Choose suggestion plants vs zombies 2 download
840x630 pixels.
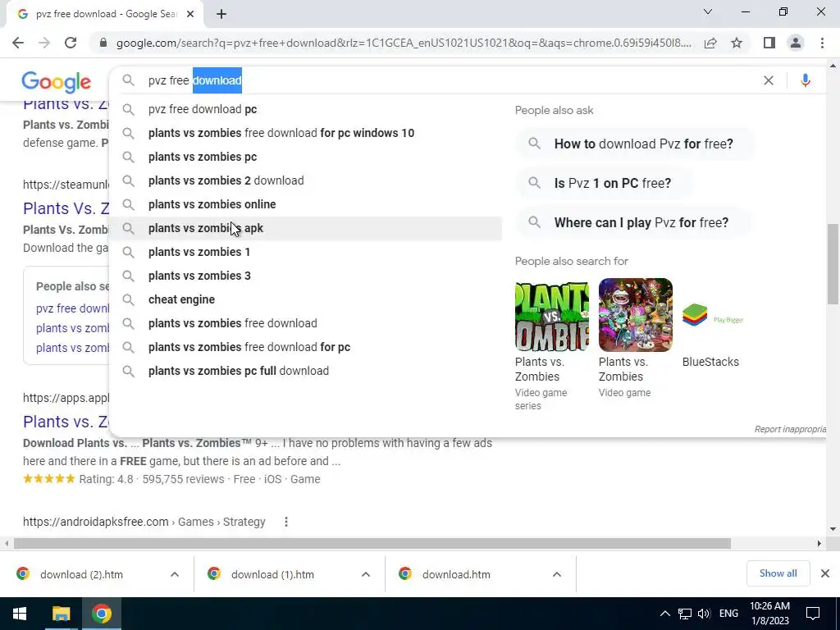coord(306,180)
